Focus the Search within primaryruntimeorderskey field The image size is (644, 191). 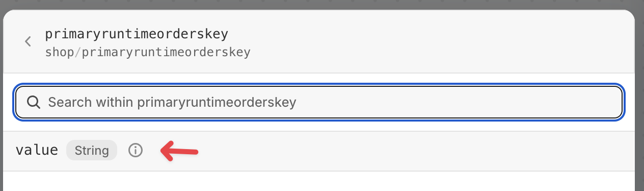pyautogui.click(x=319, y=102)
